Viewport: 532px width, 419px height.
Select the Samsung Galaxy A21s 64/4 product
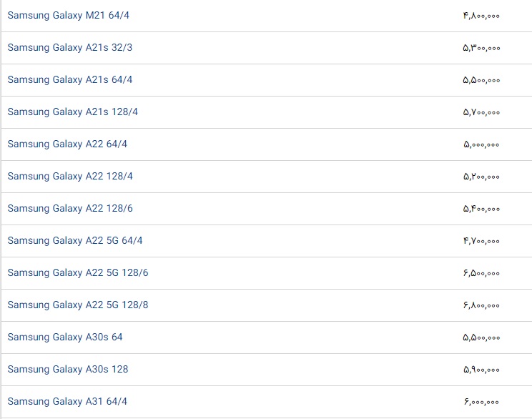click(x=70, y=79)
